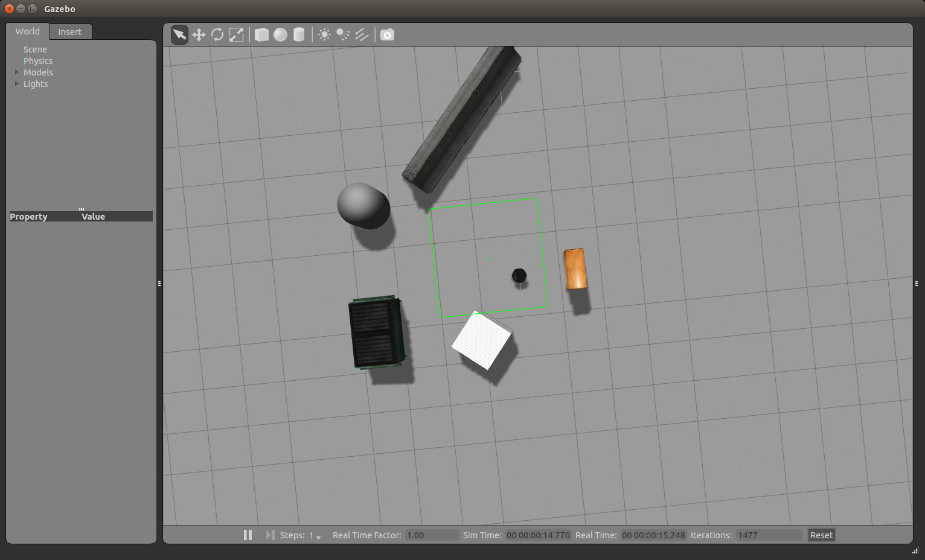
Task: Select Scene in the world tree
Action: coord(35,49)
